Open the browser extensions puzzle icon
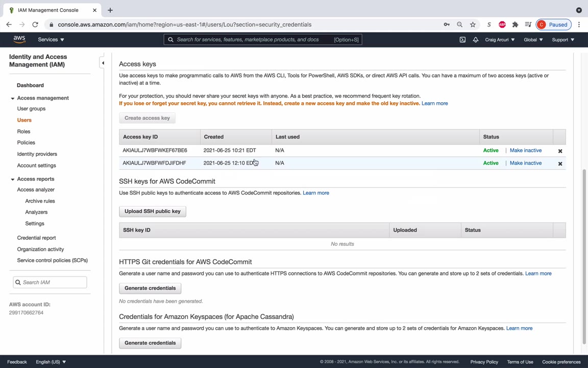Screen dimensions: 588x368 click(515, 25)
